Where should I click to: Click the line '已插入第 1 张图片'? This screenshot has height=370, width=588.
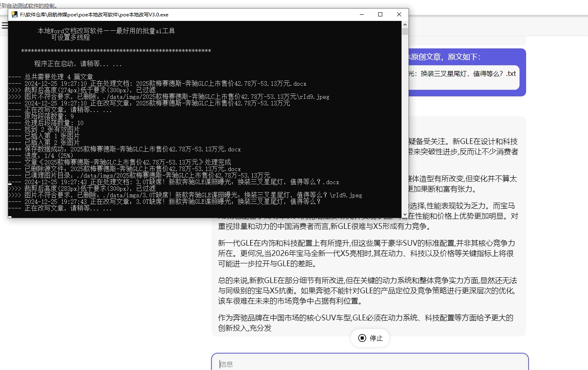coord(52,136)
